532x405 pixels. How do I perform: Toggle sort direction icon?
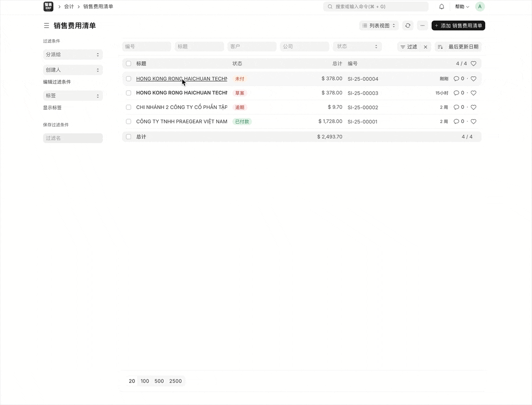coord(440,47)
